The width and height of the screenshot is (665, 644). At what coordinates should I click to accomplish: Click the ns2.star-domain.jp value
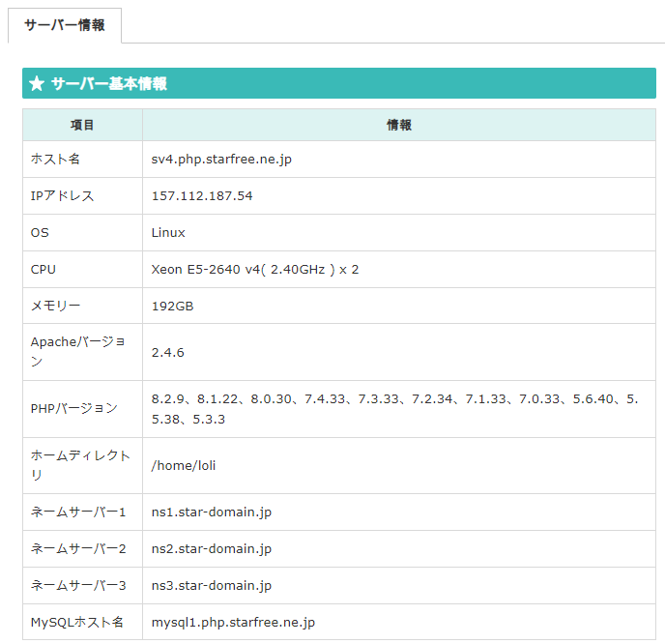tap(212, 549)
